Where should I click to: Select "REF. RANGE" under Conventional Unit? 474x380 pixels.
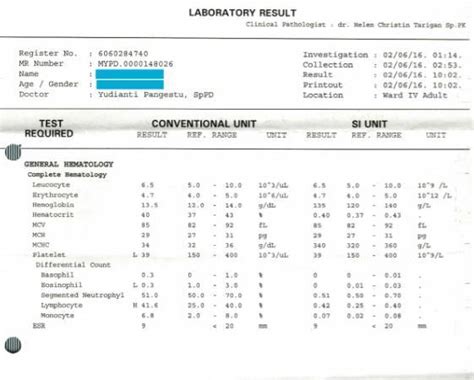tap(212, 135)
